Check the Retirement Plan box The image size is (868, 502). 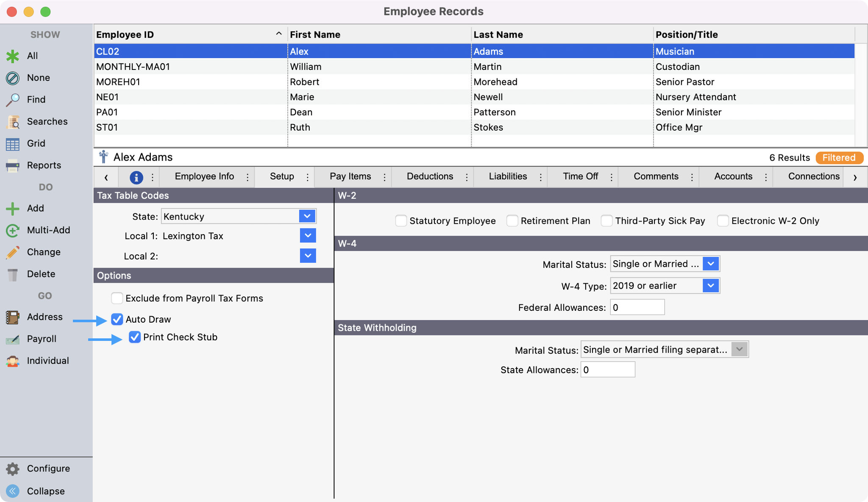(x=512, y=221)
